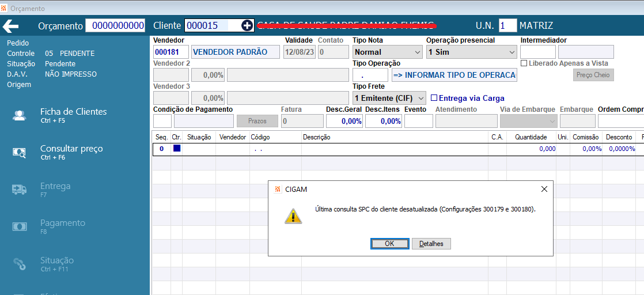
Task: Click the Intermediador code field
Action: click(x=537, y=52)
